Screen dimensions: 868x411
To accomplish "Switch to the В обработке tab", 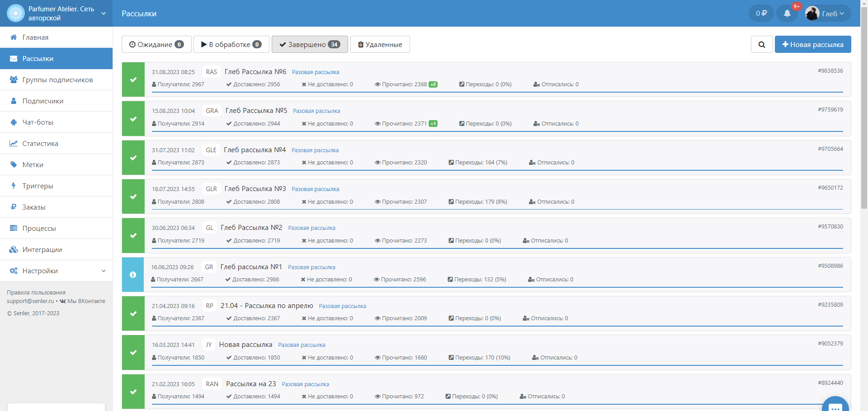I will [x=231, y=44].
